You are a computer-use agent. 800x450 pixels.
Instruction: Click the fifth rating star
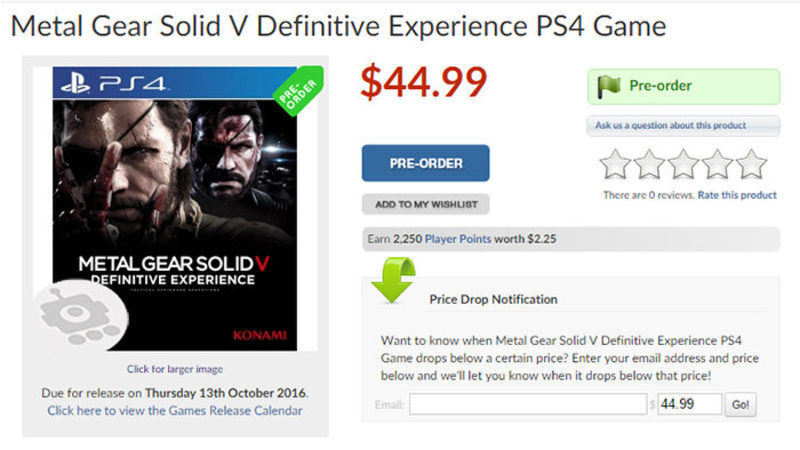751,164
